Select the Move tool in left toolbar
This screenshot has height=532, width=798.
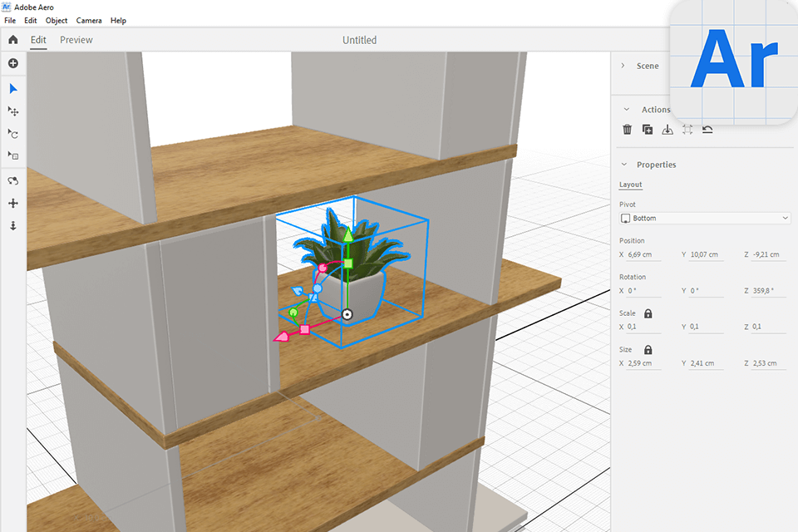tap(12, 111)
